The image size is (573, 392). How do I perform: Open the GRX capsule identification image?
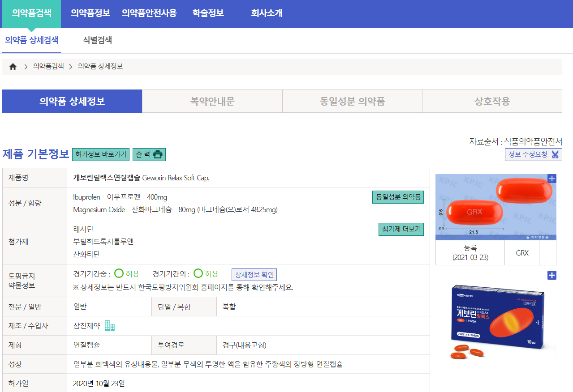(496, 207)
